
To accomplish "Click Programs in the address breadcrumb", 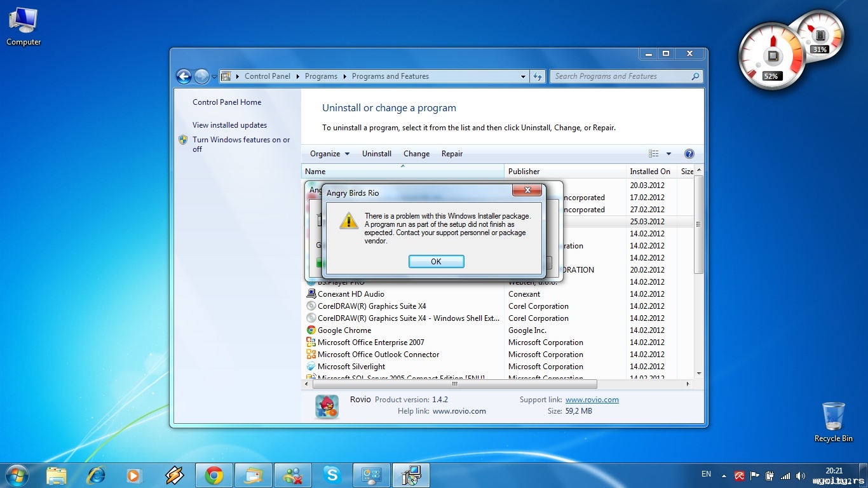I will pyautogui.click(x=321, y=76).
